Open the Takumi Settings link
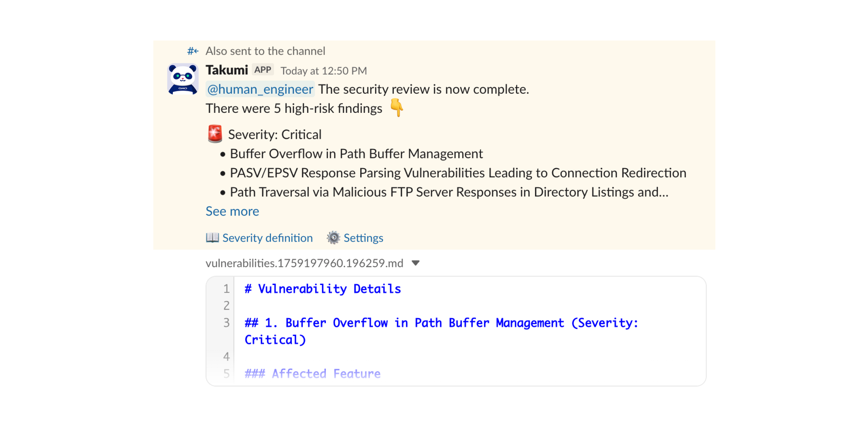 [x=363, y=238]
